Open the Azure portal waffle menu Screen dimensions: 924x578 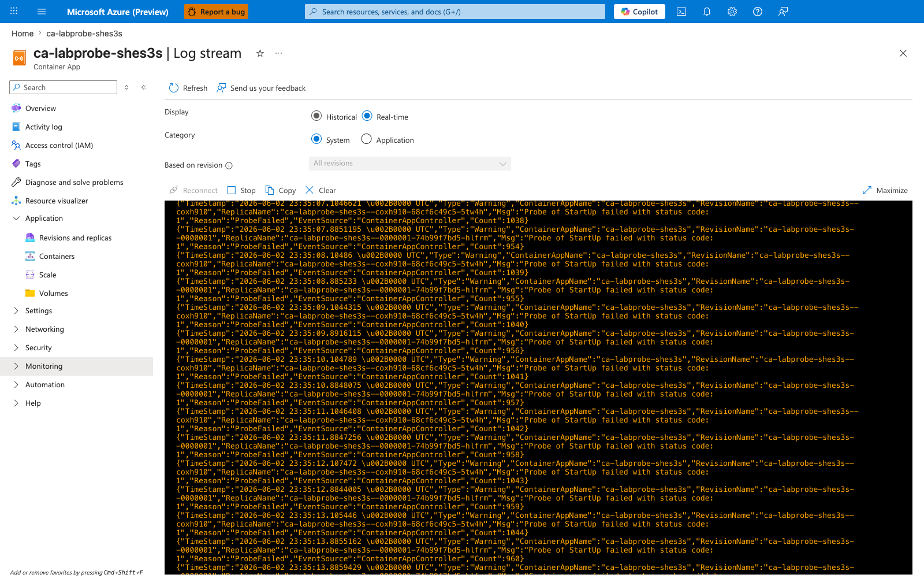14,12
